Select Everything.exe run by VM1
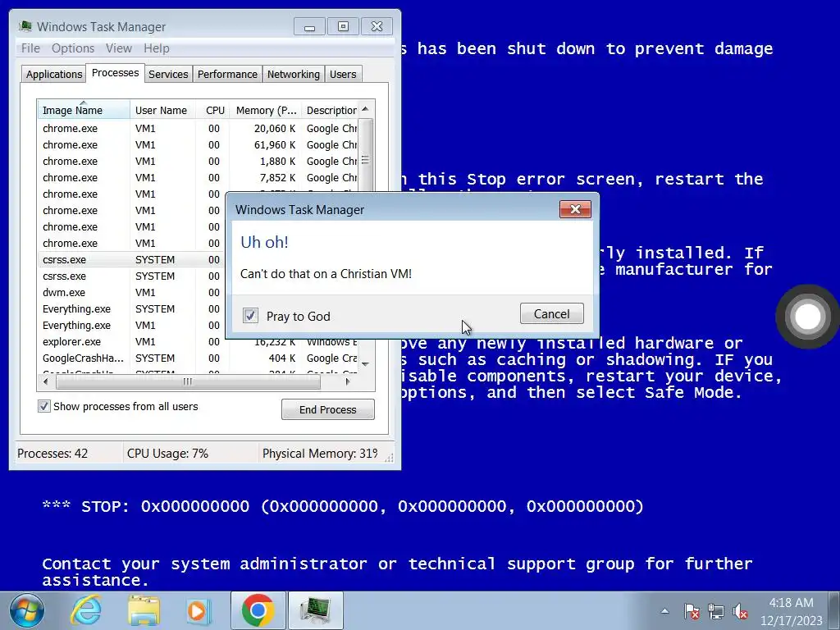Image resolution: width=840 pixels, height=630 pixels. point(132,326)
